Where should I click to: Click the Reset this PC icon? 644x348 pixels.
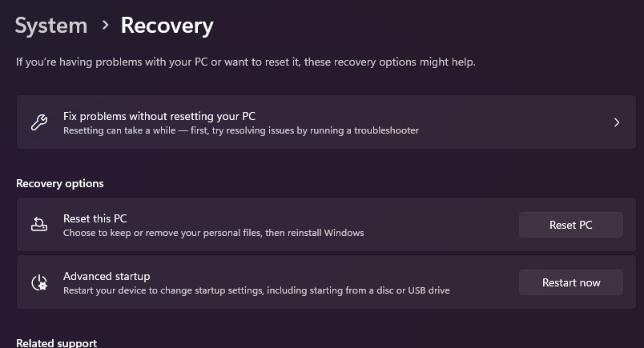tap(38, 225)
